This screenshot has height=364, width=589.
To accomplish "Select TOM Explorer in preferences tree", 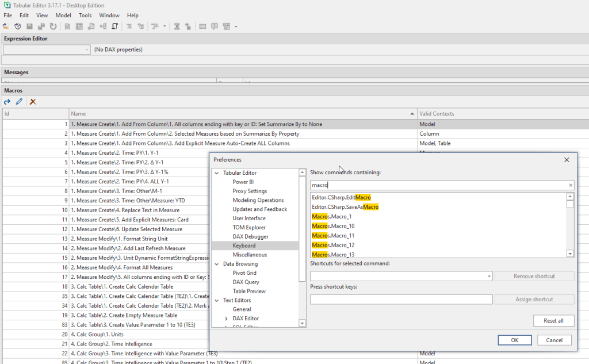I will click(x=250, y=228).
